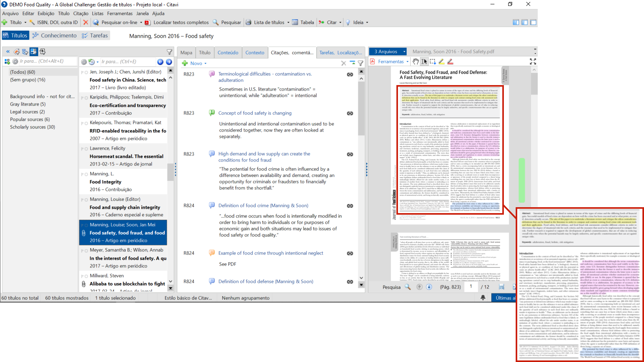Expand the Citar dropdown arrow
The height and width of the screenshot is (362, 644).
click(341, 22)
